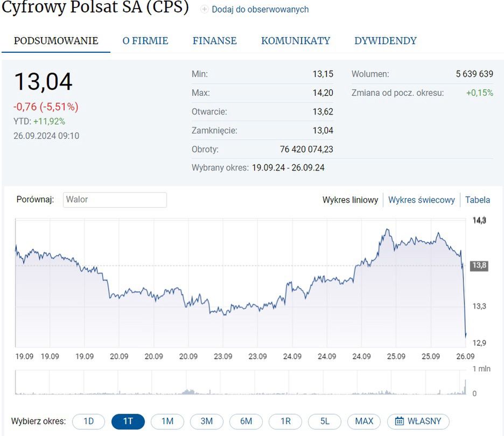Click the Max value 14,20
The image size is (504, 436).
tap(323, 93)
